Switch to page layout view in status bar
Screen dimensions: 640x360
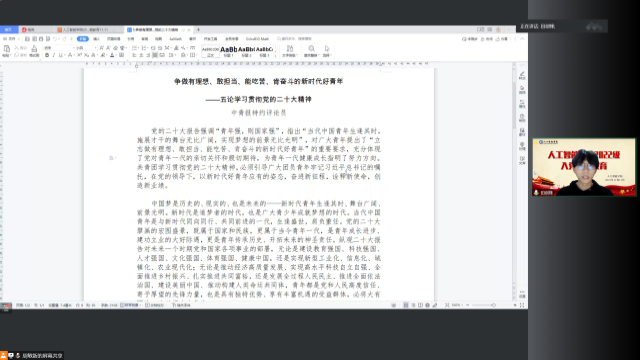[406, 305]
